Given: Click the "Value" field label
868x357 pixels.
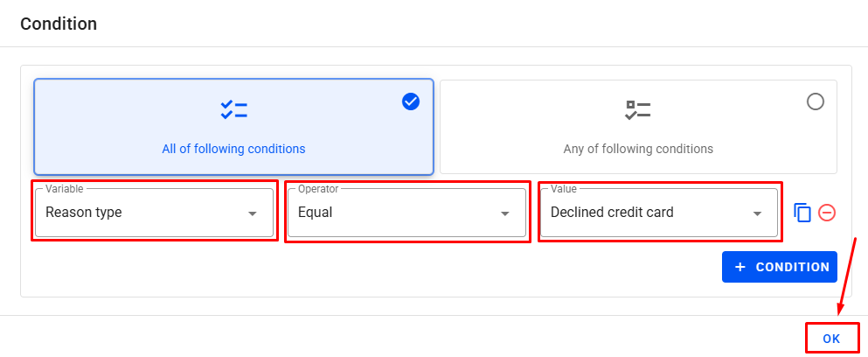Looking at the screenshot, I should coord(564,189).
